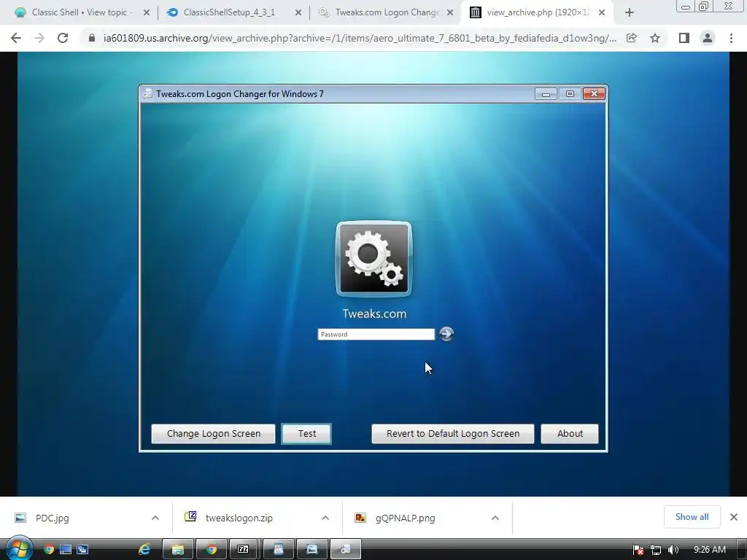Switch to Logon Changer taskbar button

(x=345, y=550)
